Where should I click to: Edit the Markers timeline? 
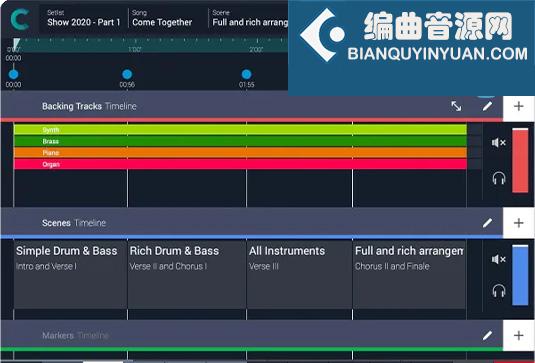(487, 336)
